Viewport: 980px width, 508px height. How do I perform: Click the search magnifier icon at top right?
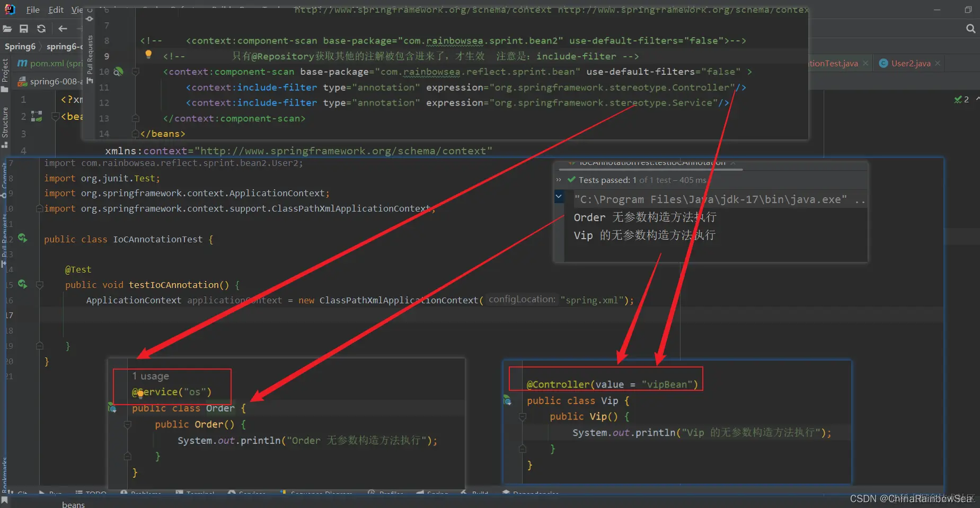[x=970, y=29]
